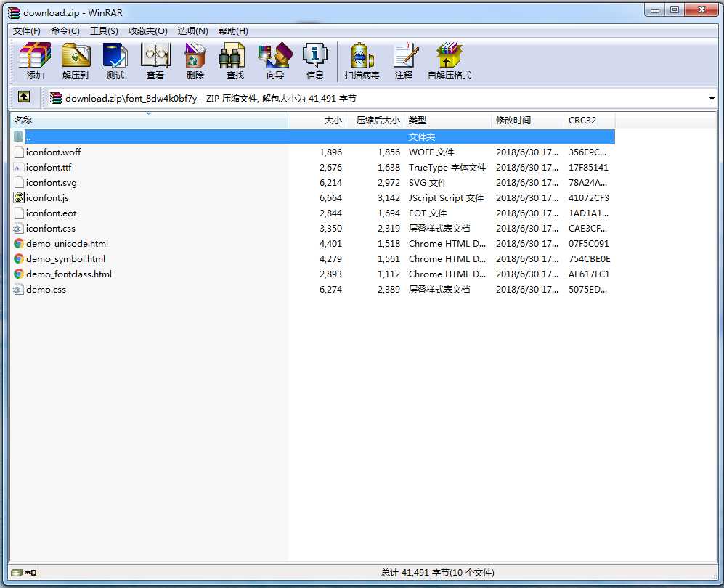Click the iconfont.woff file icon
Image resolution: width=724 pixels, height=588 pixels.
coord(18,152)
